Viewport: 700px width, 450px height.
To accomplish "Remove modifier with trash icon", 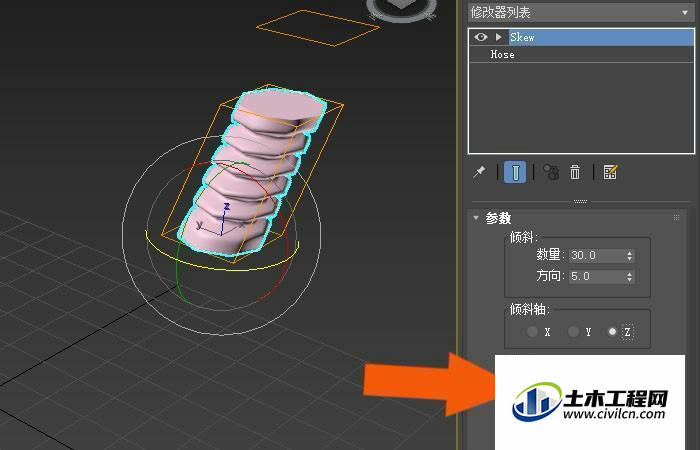I will tap(575, 172).
